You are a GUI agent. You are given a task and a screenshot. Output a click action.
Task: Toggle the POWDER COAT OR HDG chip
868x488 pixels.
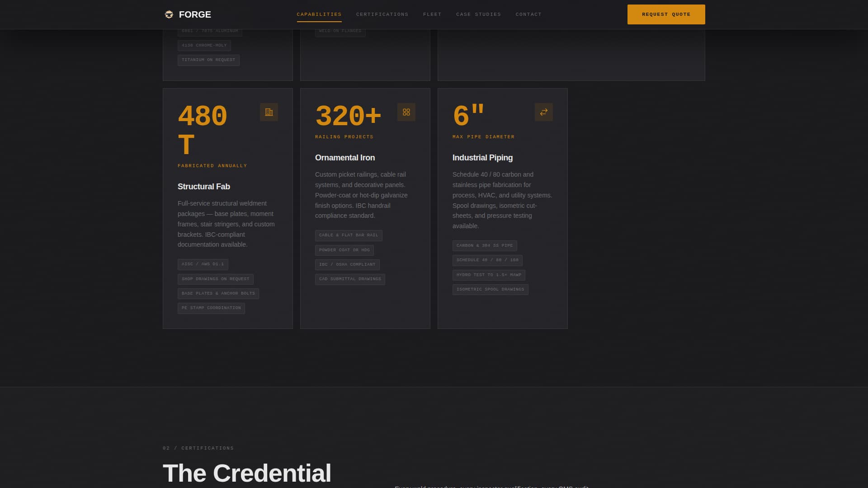344,250
